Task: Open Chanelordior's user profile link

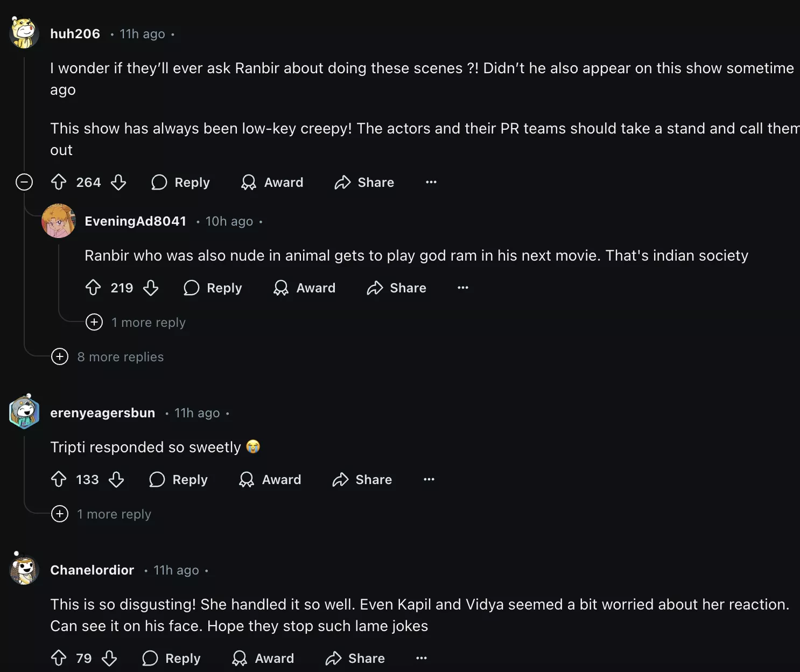Action: coord(92,570)
